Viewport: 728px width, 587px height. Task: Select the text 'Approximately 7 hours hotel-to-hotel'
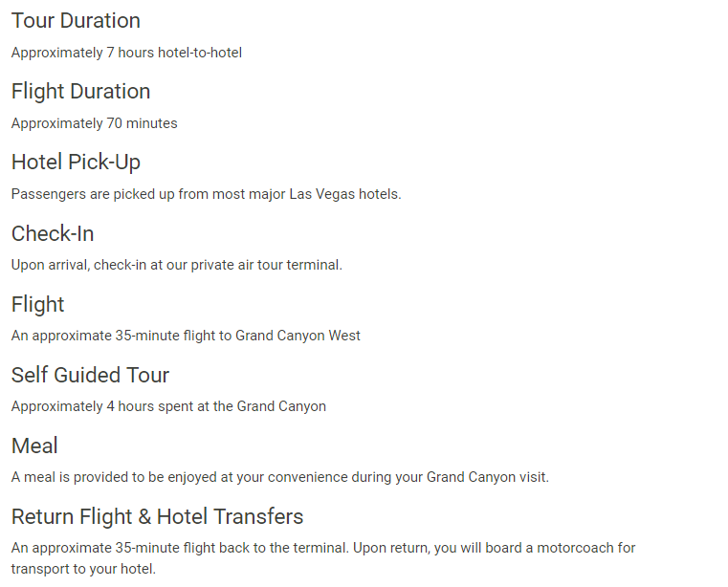click(126, 53)
